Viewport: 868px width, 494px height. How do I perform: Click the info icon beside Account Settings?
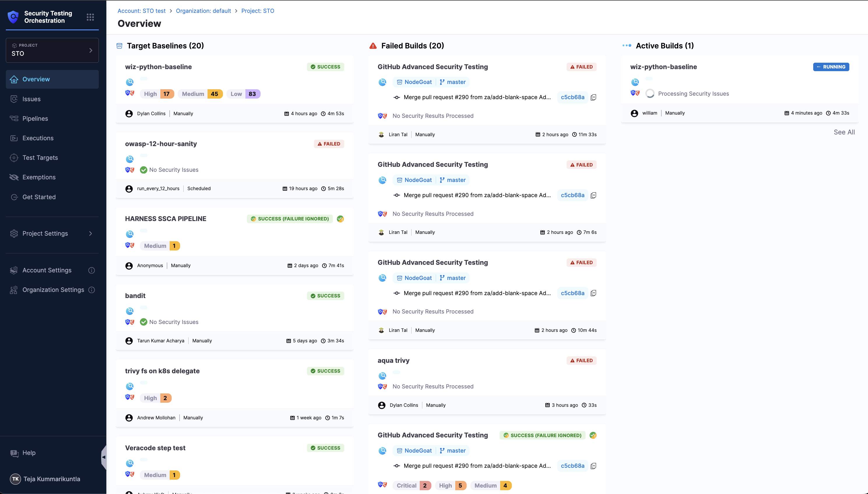point(91,270)
